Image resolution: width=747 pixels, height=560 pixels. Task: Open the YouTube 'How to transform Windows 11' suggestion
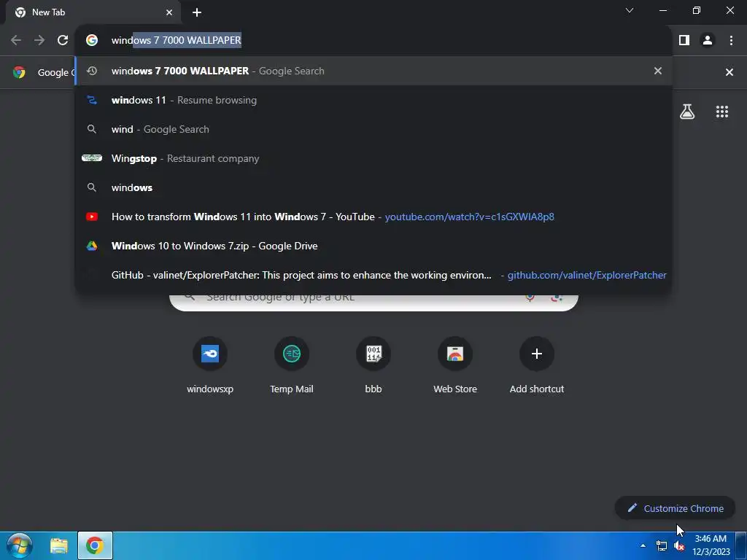point(374,217)
